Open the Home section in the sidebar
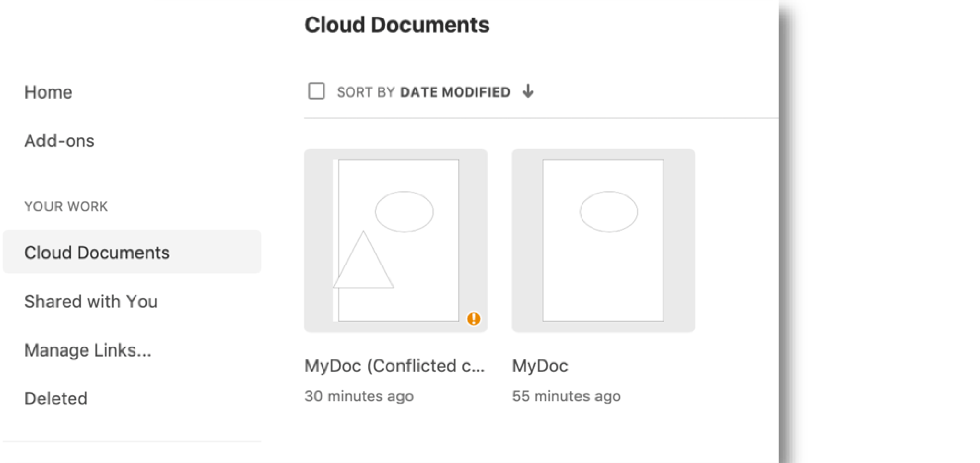Viewport: 980px width, 463px height. coord(48,92)
